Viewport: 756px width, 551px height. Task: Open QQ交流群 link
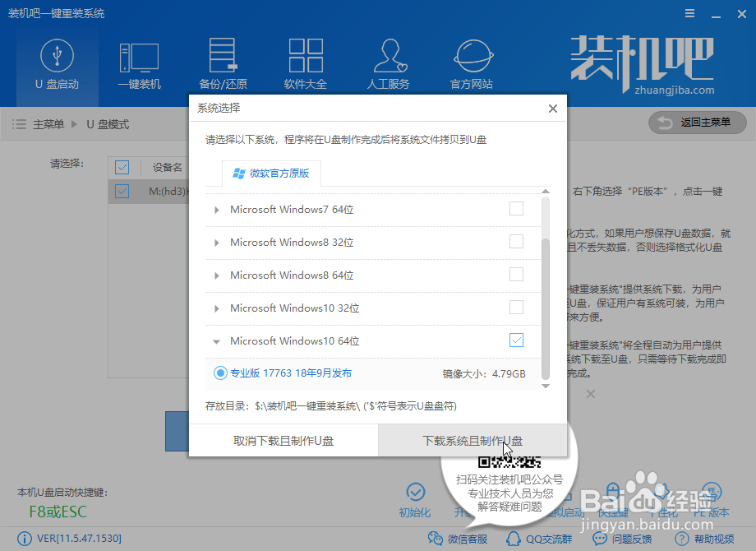(539, 539)
